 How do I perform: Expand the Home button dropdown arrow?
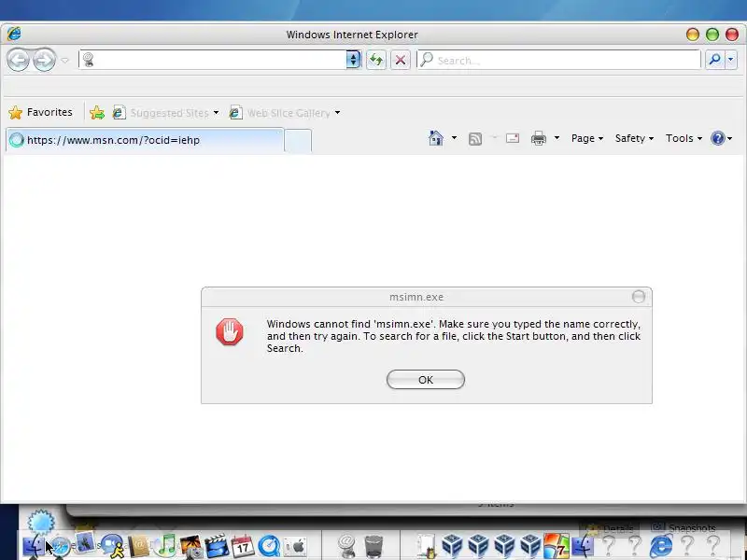454,138
